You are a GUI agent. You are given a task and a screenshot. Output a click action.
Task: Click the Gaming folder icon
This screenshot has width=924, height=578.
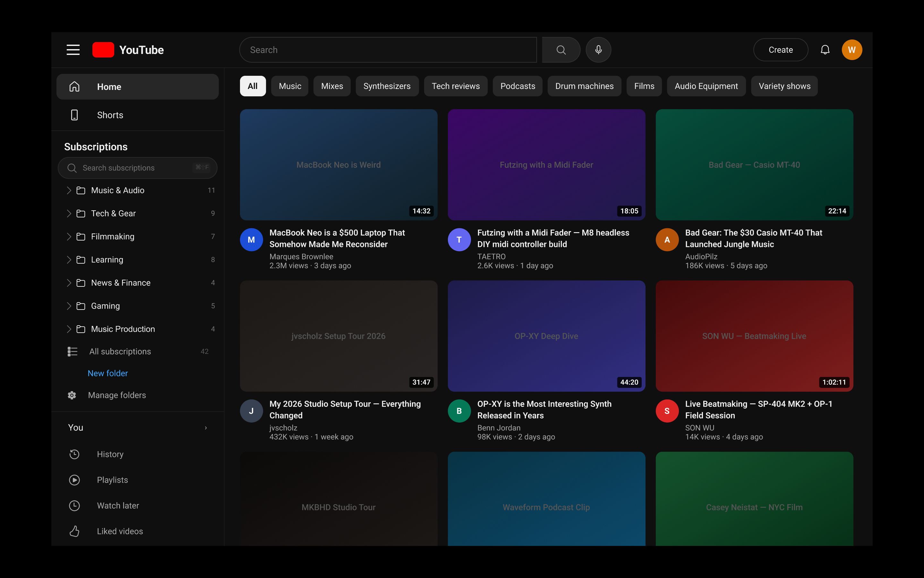click(81, 306)
